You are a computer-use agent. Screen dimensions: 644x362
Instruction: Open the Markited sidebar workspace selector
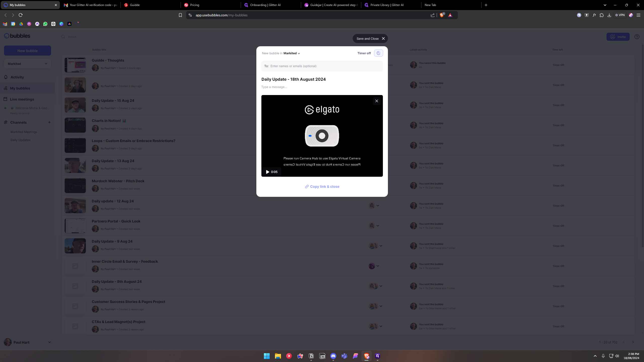coord(27,64)
